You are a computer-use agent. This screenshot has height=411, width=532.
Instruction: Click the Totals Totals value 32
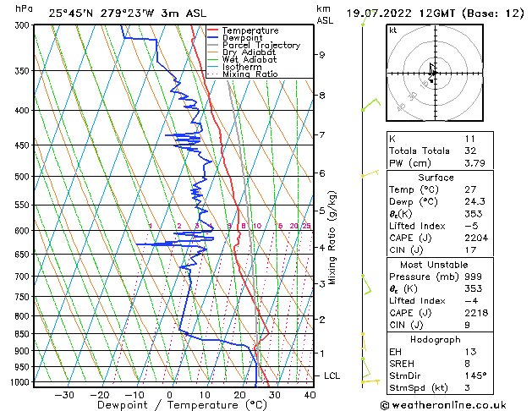point(470,151)
